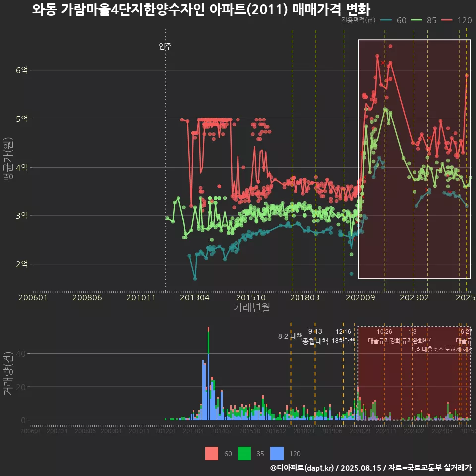
Task: Click '202111' on the volume chart x-axis
Action: [x=386, y=431]
